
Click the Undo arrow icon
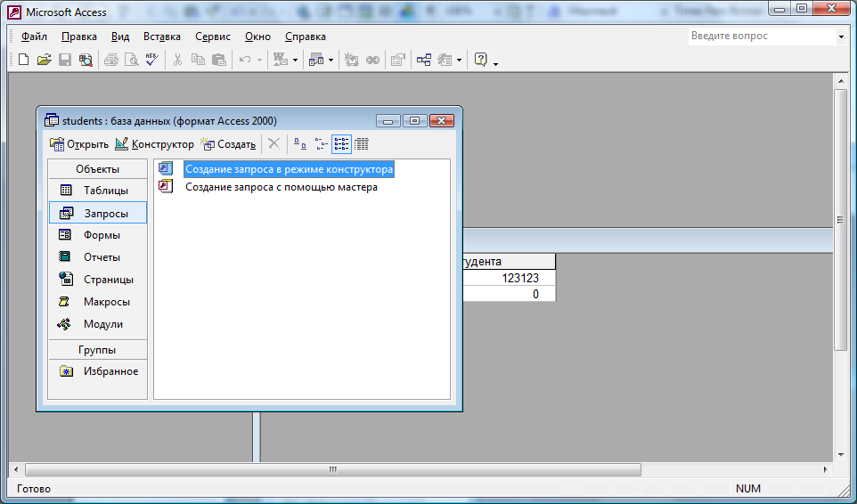pos(245,60)
